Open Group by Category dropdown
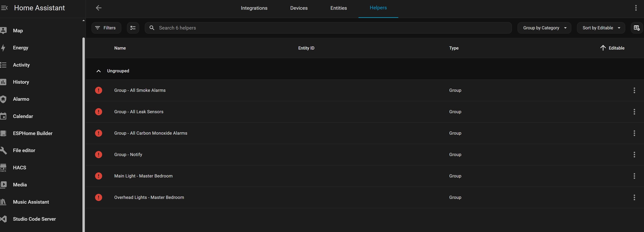This screenshot has width=644, height=232. click(544, 28)
